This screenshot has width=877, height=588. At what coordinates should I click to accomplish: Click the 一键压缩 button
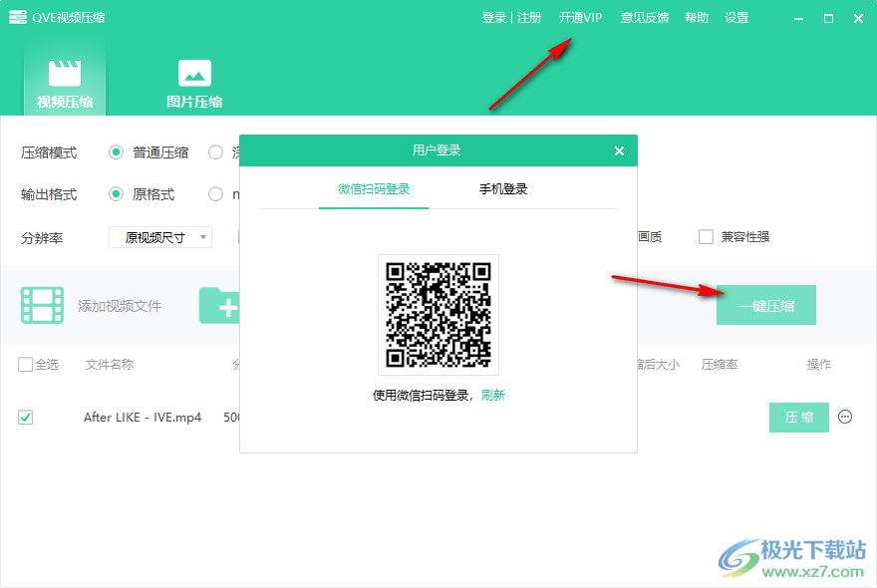(765, 305)
